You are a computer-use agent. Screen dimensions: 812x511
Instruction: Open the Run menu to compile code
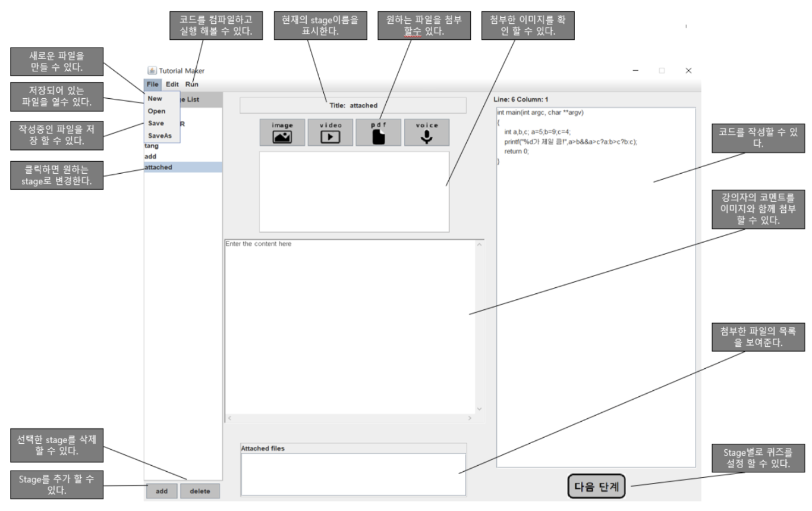tap(192, 84)
